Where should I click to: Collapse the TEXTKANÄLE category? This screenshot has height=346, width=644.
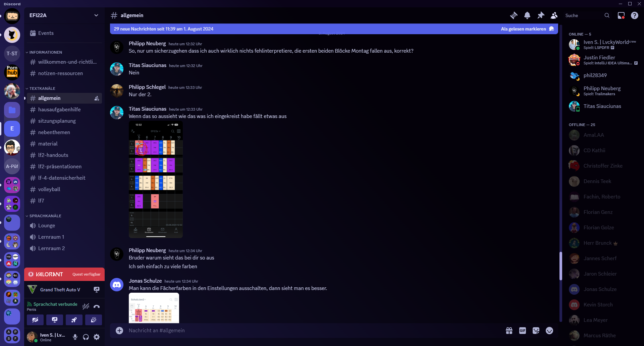(x=42, y=89)
